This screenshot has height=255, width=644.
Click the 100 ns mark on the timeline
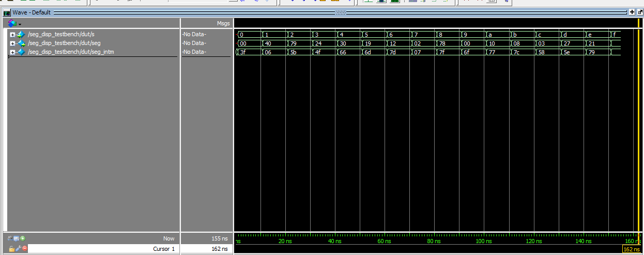tap(484, 241)
